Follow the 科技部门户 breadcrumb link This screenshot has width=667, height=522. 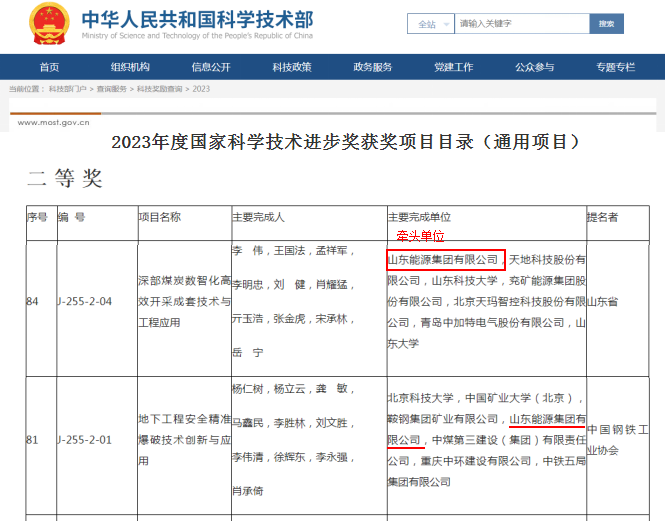click(x=68, y=89)
